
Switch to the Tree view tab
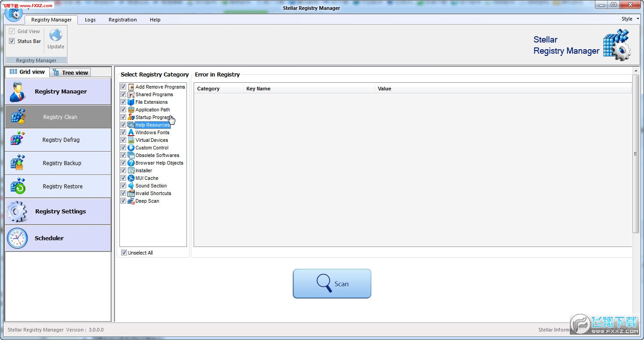pyautogui.click(x=70, y=72)
